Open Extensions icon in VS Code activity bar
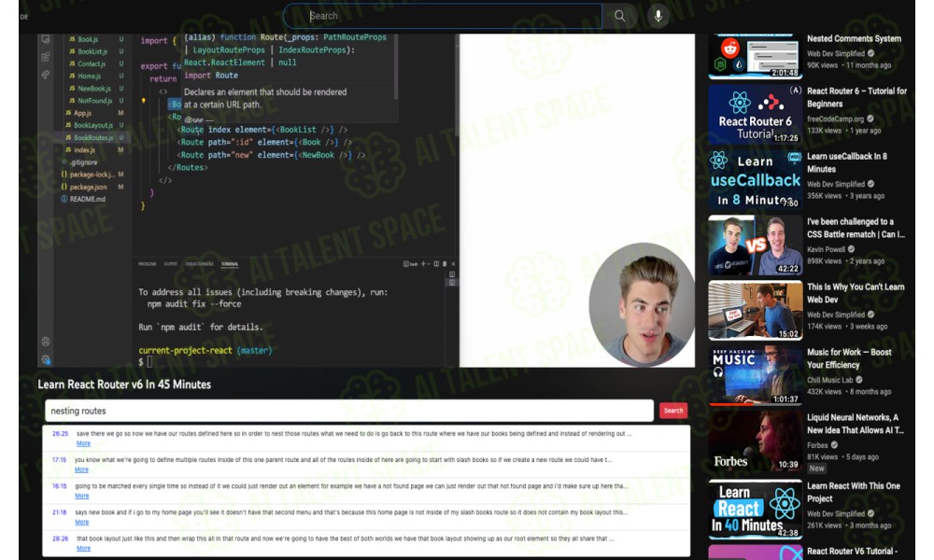This screenshot has width=934, height=560. coord(46,57)
